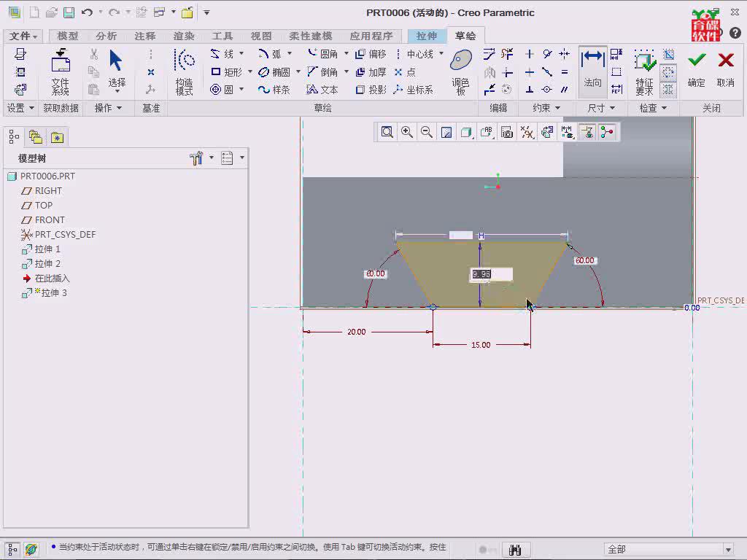747x560 pixels.
Task: Open the Inspect group dropdown
Action: pos(653,108)
